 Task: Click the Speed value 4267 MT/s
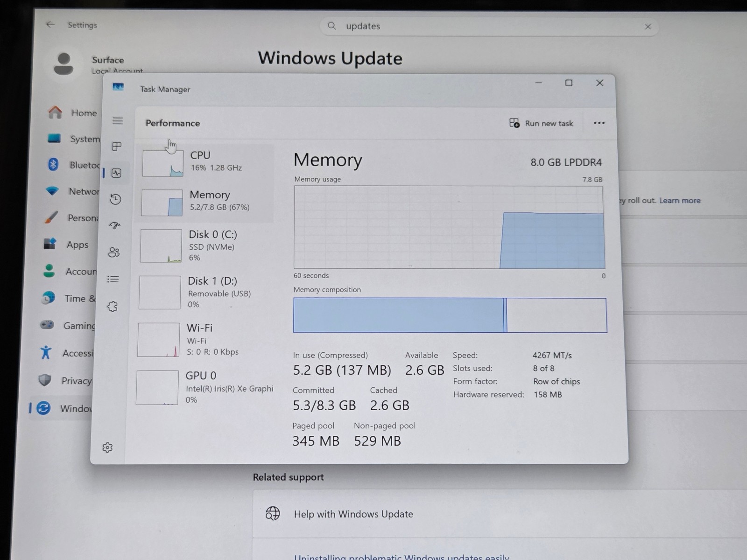pos(552,355)
